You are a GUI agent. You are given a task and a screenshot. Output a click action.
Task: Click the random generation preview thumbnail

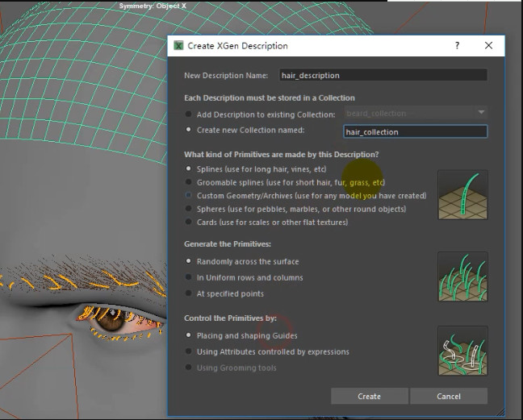pos(462,277)
